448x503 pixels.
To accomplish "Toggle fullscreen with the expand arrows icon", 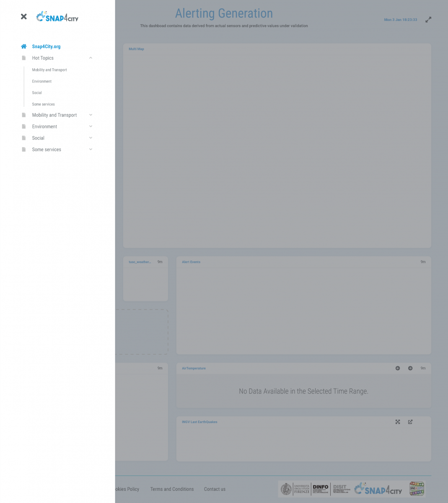I will [x=428, y=20].
